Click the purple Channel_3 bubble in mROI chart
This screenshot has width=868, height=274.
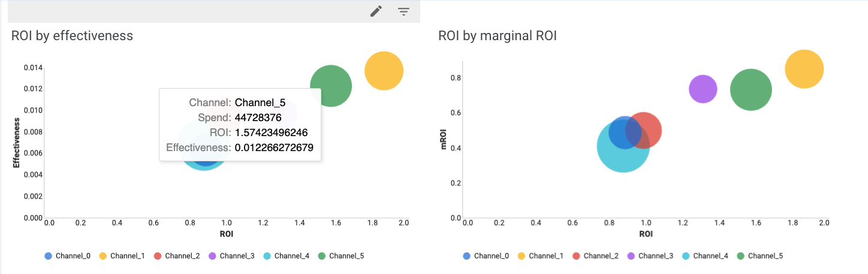703,89
